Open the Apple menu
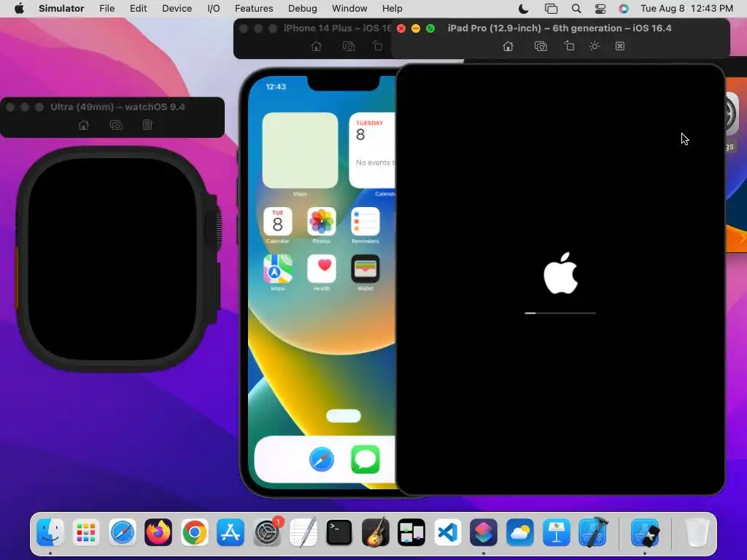The width and height of the screenshot is (747, 560). click(x=19, y=9)
